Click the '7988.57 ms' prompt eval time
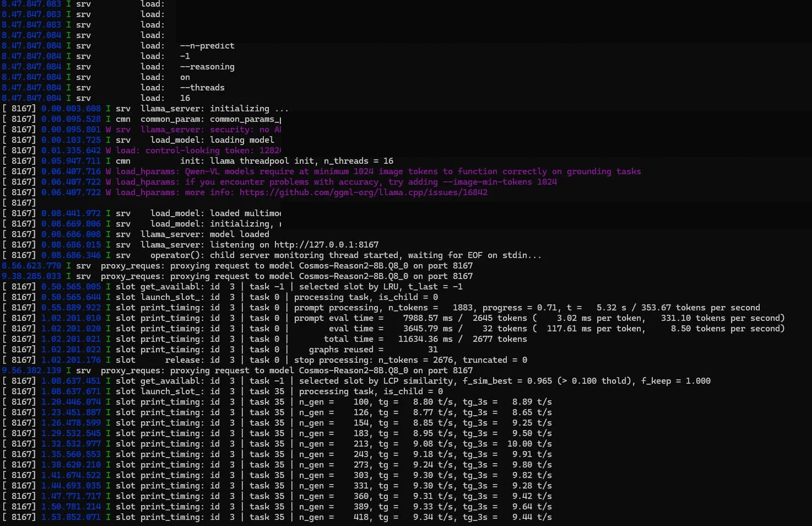812x526 pixels. [x=428, y=318]
